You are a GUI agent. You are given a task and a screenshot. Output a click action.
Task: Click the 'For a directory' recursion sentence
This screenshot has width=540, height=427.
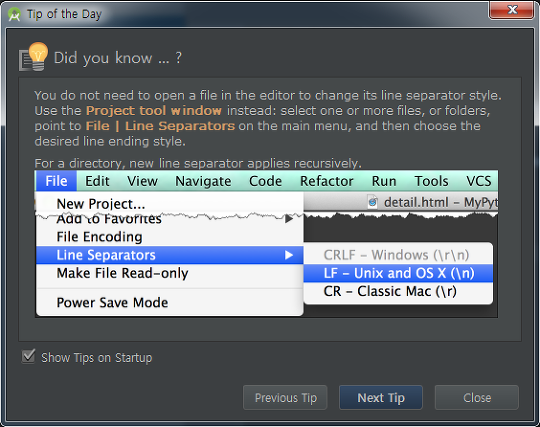coord(198,163)
